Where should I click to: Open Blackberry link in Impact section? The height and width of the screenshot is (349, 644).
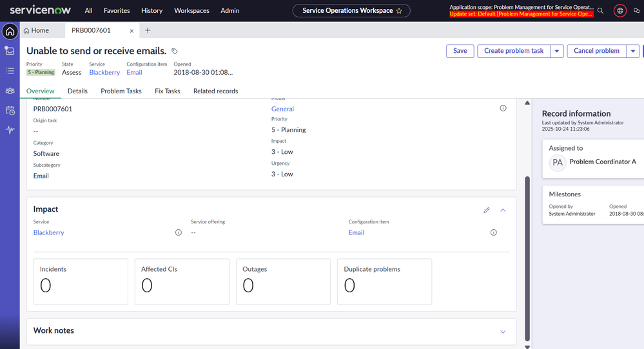point(48,232)
